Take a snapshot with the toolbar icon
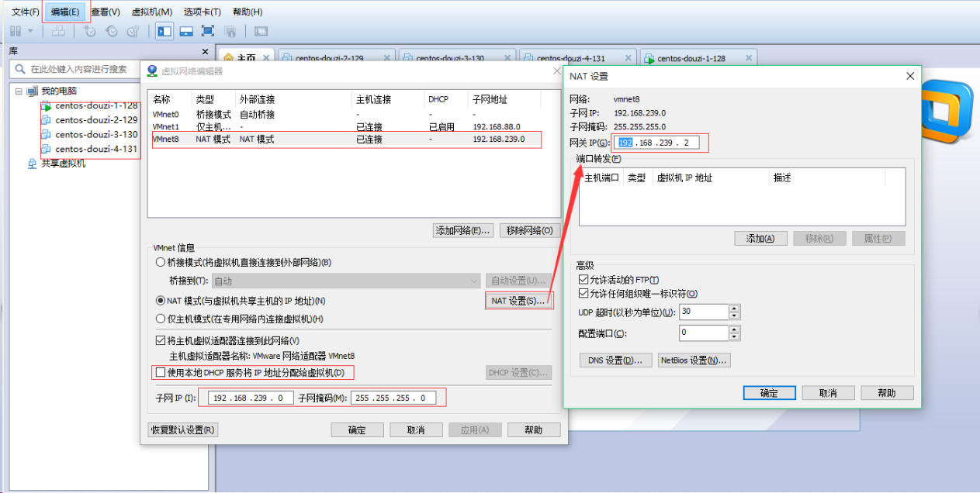The width and height of the screenshot is (980, 493). pos(89,31)
